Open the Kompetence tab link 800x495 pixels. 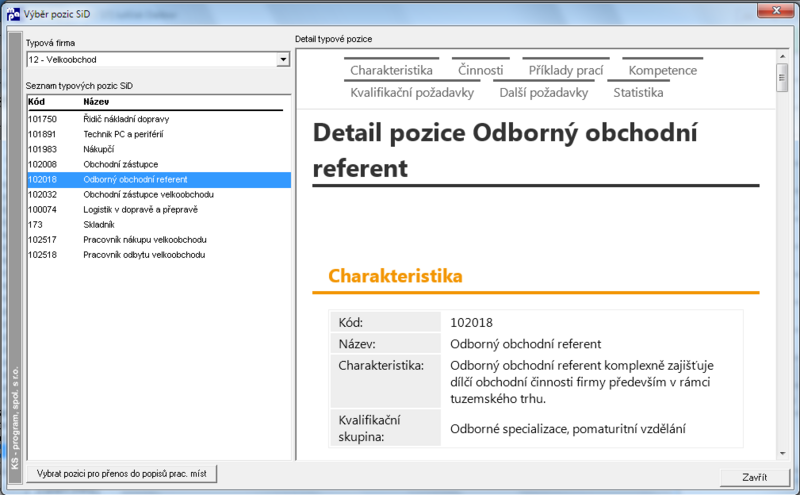(x=662, y=70)
